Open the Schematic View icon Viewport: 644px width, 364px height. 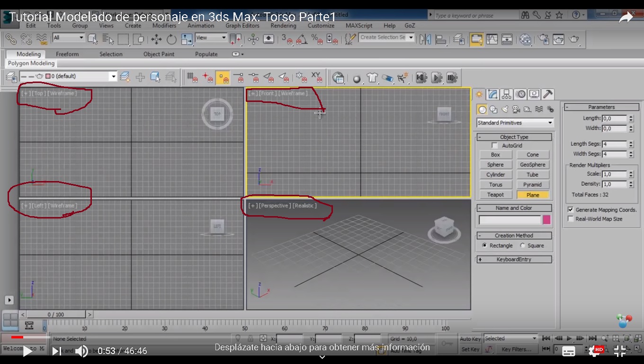pos(507,38)
